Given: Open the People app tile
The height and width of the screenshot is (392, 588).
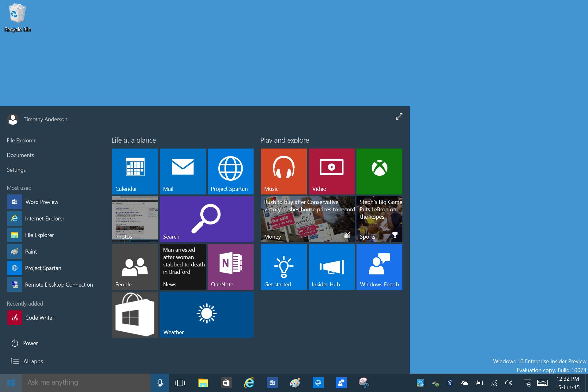Looking at the screenshot, I should point(134,267).
